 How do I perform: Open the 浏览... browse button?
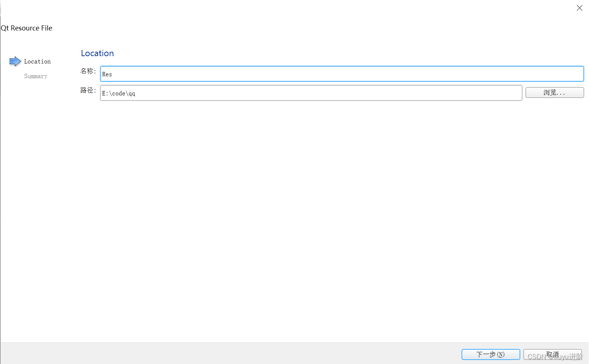click(554, 92)
